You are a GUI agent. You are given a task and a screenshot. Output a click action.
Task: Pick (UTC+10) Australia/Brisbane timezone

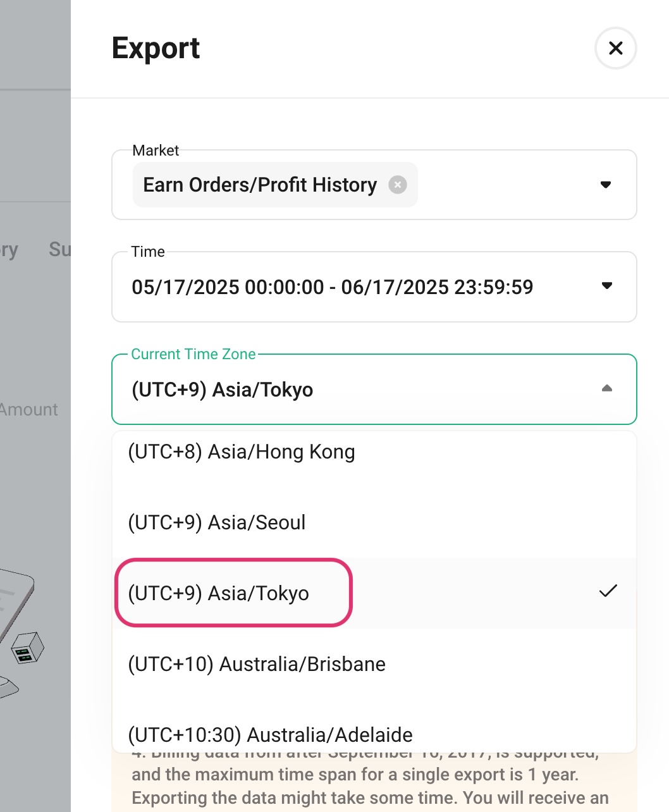(256, 664)
